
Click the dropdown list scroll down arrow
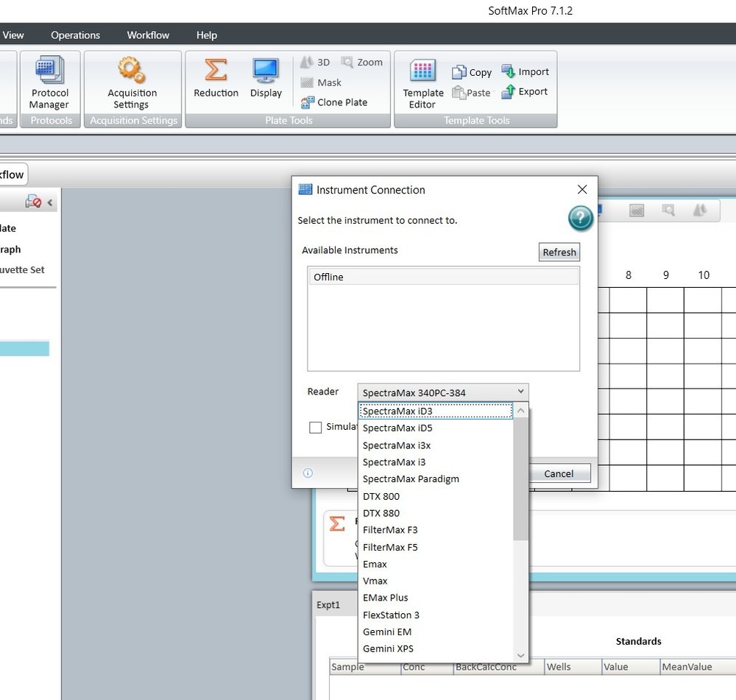point(520,655)
